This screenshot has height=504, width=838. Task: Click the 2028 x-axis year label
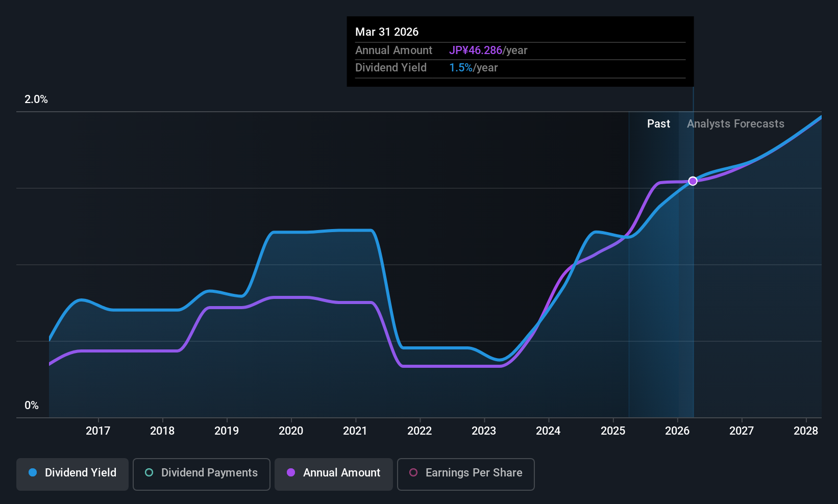click(x=806, y=431)
